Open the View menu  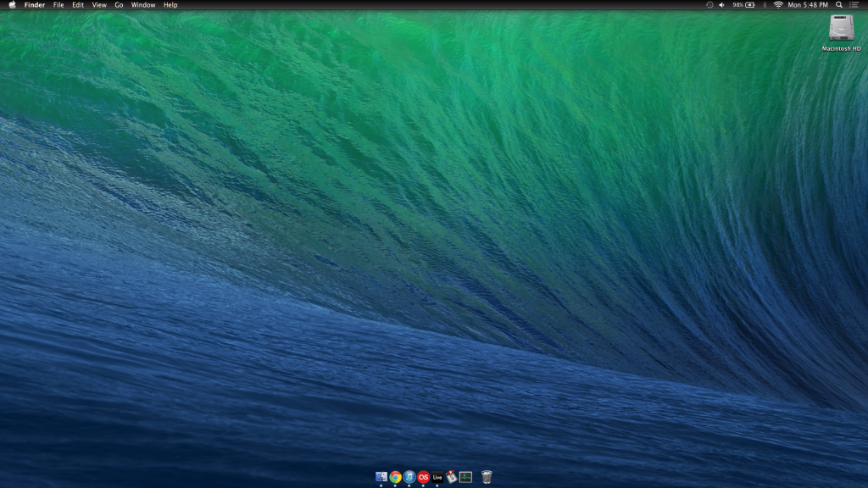99,5
